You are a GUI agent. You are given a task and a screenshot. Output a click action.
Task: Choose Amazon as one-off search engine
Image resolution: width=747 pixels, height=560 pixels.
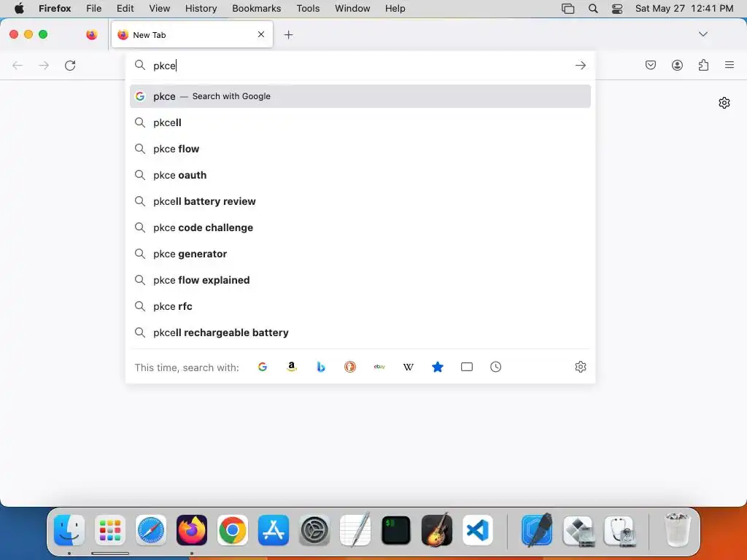[x=292, y=367]
